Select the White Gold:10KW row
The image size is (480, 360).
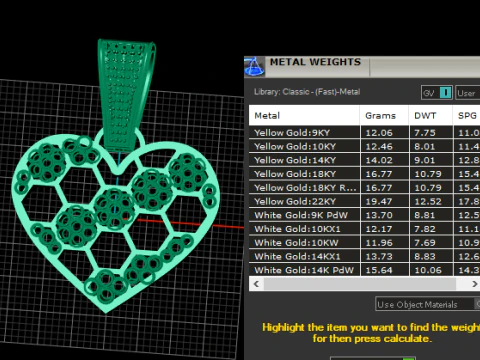click(365, 242)
